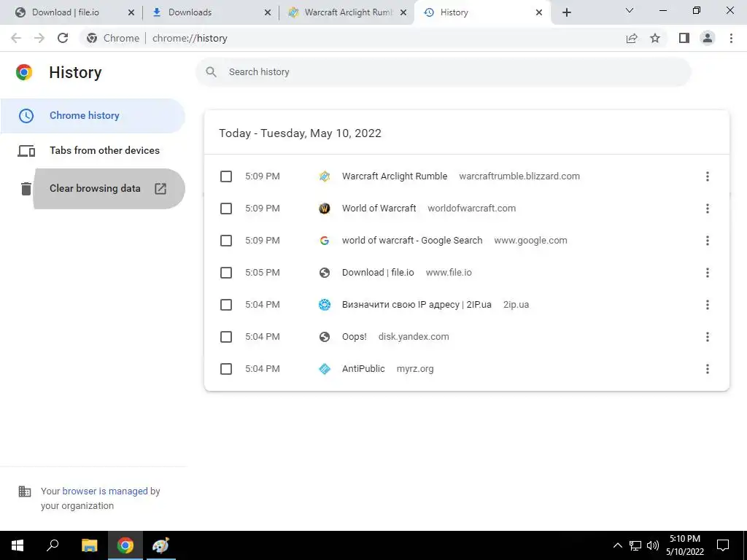Open the Windows Start menu

18,545
